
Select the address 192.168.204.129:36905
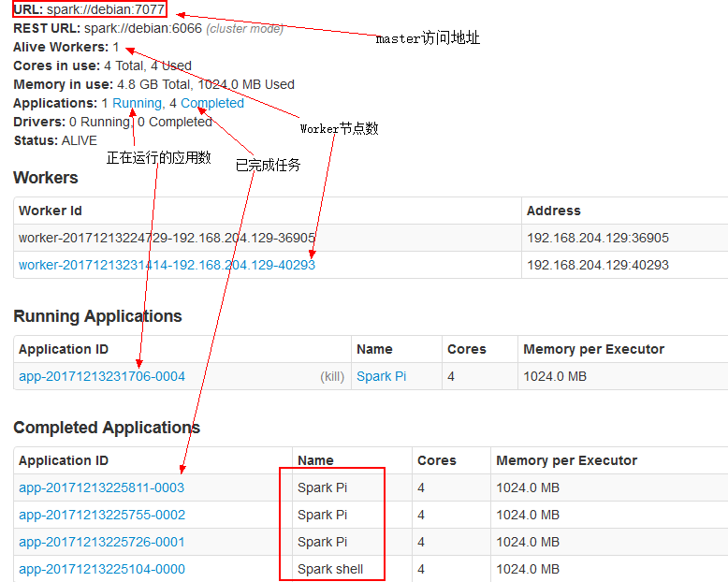[598, 238]
